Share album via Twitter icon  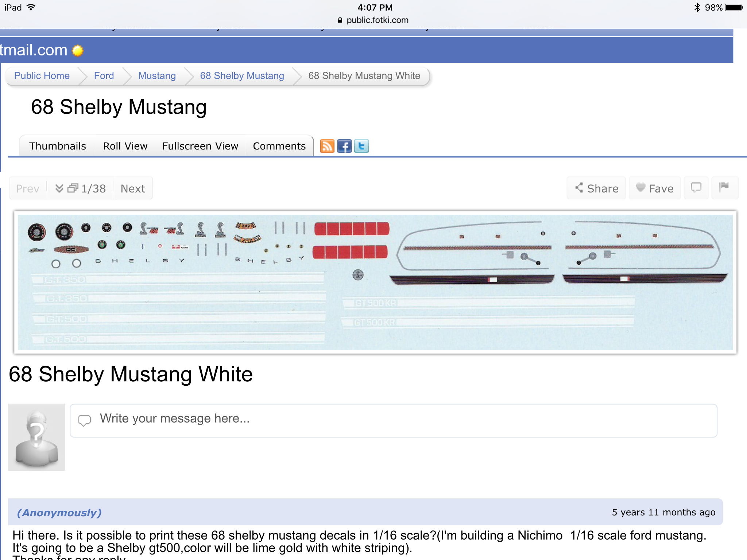(361, 146)
